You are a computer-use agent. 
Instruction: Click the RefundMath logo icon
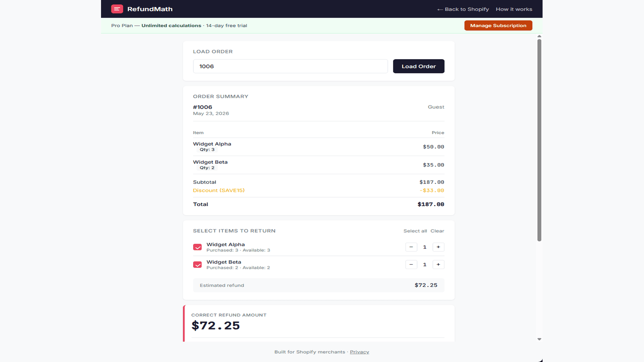tap(117, 9)
